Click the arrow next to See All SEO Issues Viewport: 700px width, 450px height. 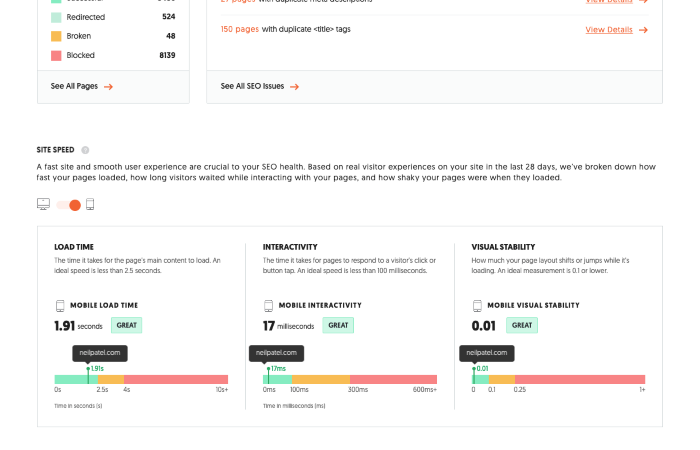[295, 87]
